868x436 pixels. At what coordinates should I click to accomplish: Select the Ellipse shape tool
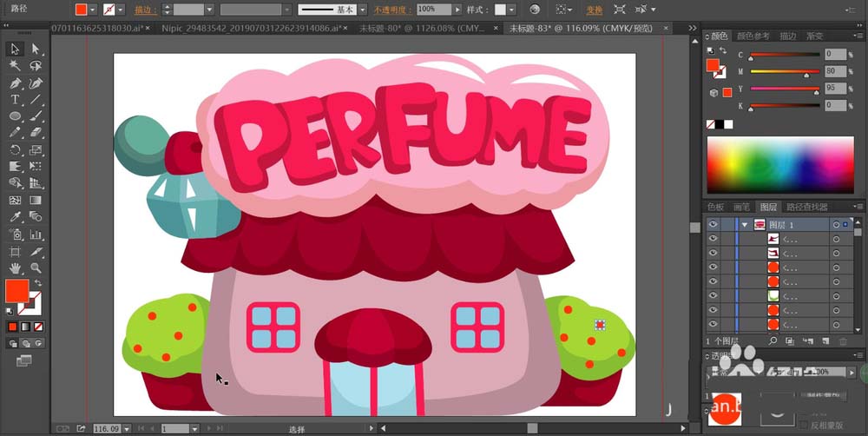pos(15,116)
